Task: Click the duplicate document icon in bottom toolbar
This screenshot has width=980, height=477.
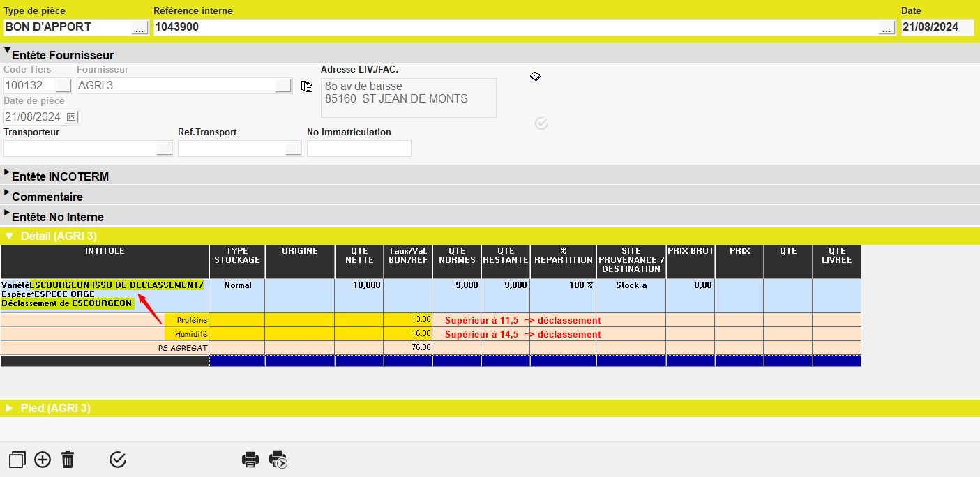Action: click(17, 460)
